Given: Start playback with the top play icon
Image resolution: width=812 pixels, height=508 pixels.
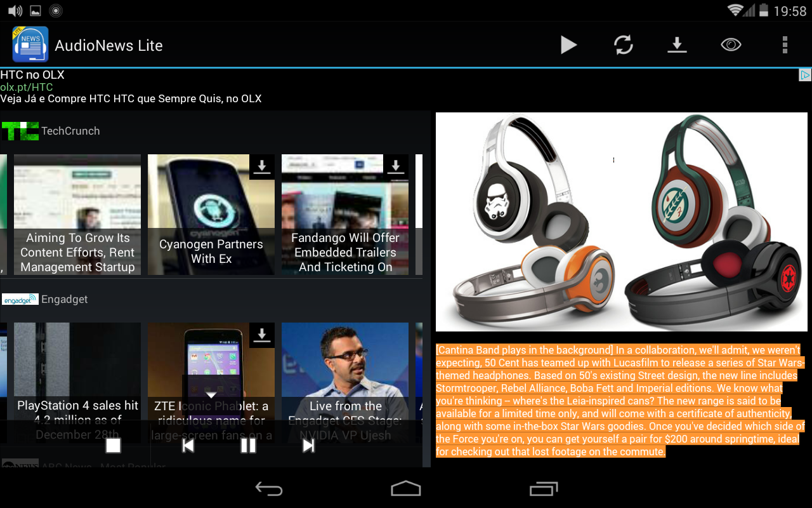Looking at the screenshot, I should (x=568, y=45).
